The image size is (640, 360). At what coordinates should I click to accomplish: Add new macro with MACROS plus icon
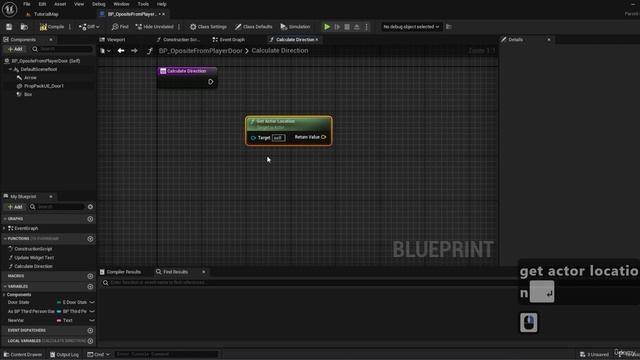point(90,276)
